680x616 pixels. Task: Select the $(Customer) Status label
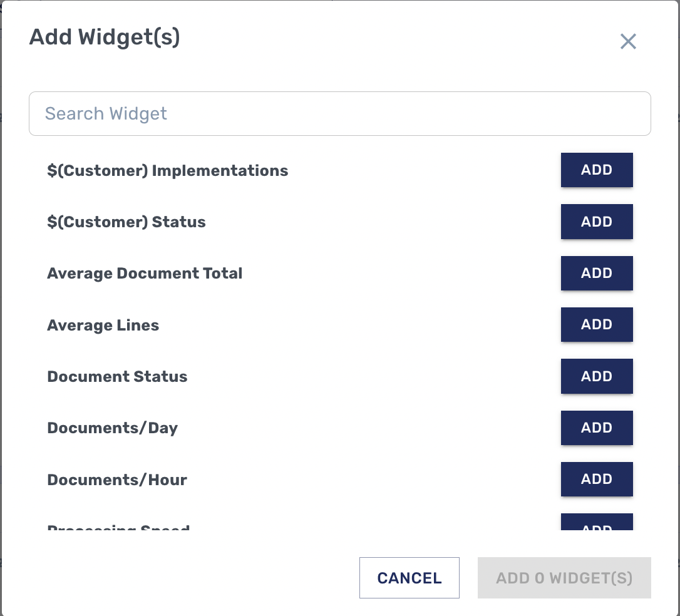click(x=126, y=222)
